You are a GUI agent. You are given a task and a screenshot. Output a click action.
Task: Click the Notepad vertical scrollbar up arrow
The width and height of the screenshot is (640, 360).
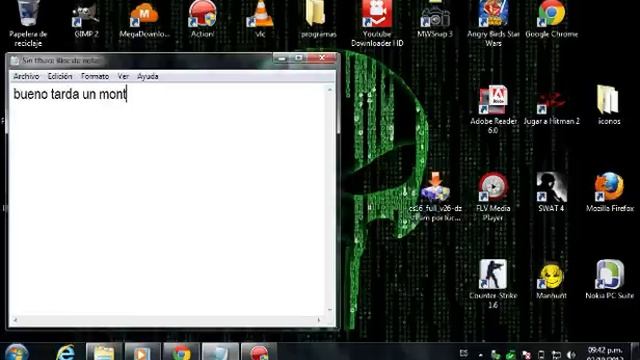(x=330, y=89)
